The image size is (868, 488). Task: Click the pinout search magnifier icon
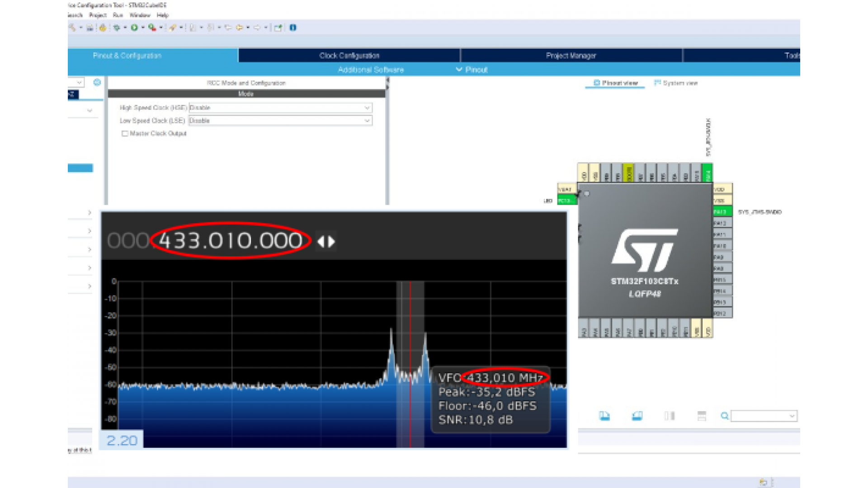pyautogui.click(x=724, y=416)
